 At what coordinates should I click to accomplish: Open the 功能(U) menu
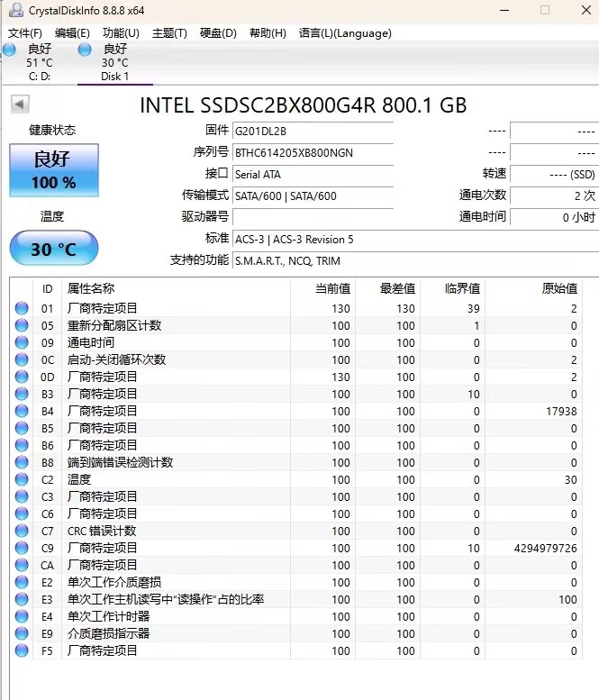[121, 33]
